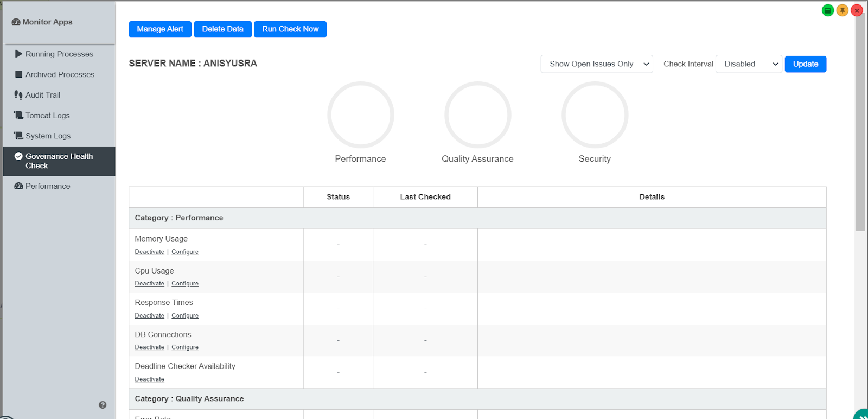868x419 pixels.
Task: Click the Governance Health Check checkmark icon
Action: [x=18, y=156]
